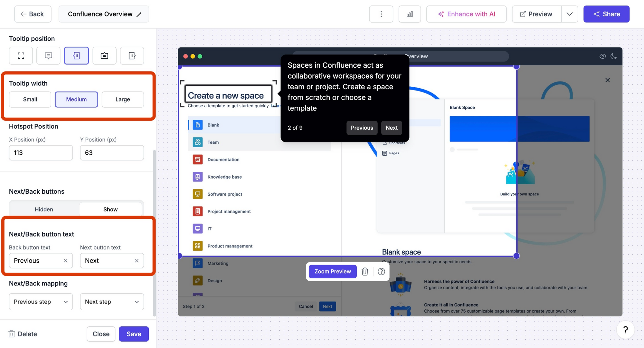The width and height of the screenshot is (644, 348).
Task: Open the three-dot more options menu
Action: click(381, 14)
